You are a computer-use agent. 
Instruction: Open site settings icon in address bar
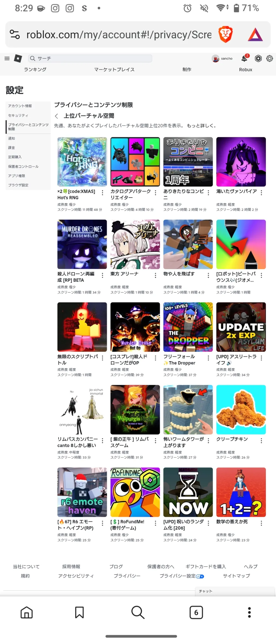(15, 35)
